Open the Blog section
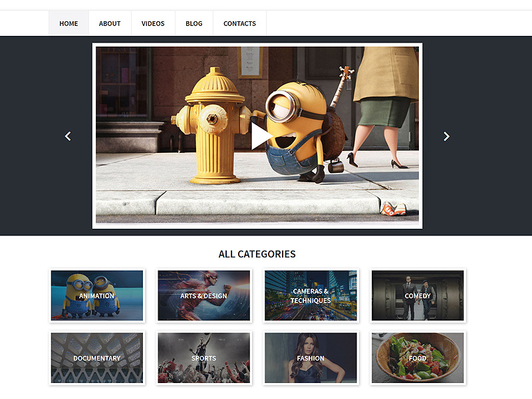 pos(194,23)
